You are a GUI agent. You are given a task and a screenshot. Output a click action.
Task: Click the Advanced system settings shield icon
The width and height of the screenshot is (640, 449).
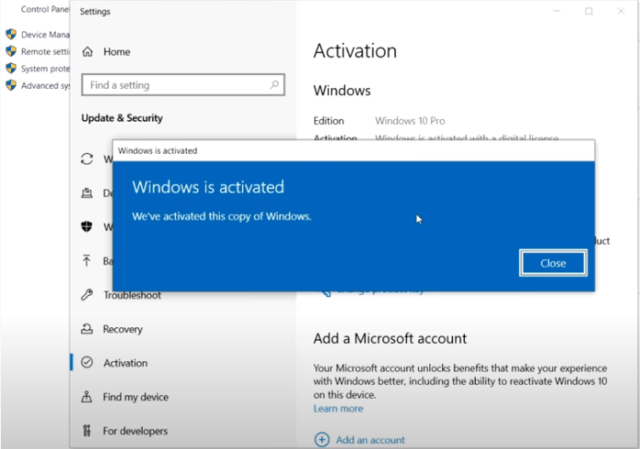coord(11,85)
